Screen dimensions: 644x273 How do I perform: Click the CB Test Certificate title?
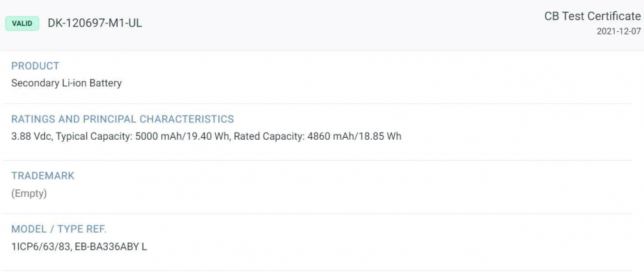tap(592, 16)
